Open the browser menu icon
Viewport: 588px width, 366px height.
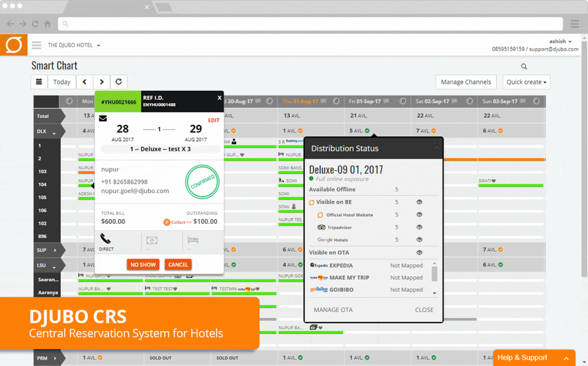(x=575, y=24)
